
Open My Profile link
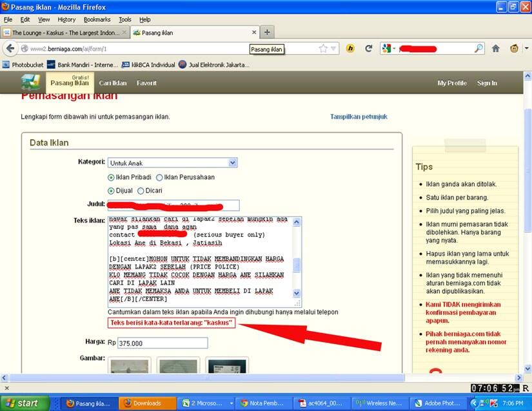[x=452, y=83]
